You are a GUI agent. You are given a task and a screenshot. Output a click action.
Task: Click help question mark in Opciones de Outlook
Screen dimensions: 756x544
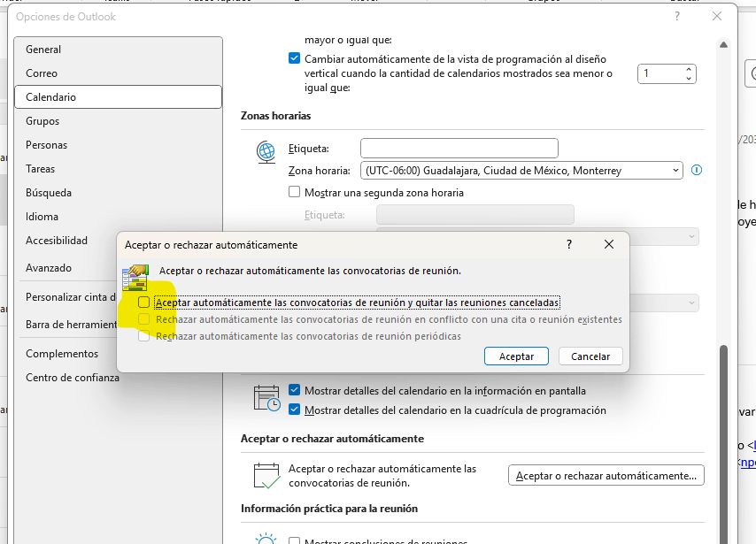pos(677,17)
